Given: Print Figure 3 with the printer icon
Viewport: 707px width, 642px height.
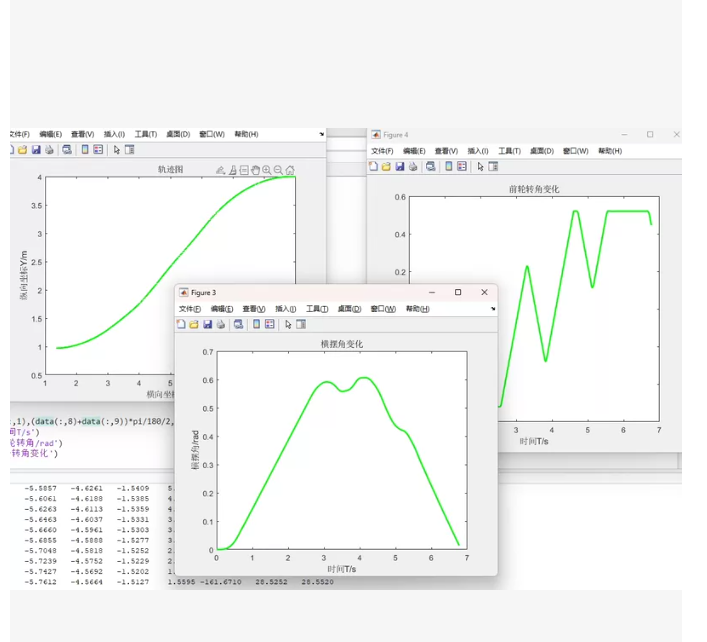Looking at the screenshot, I should 220,324.
